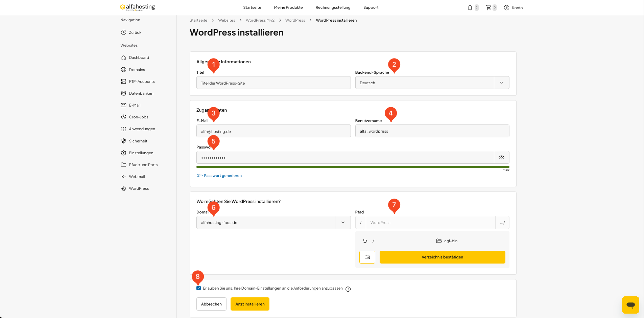Click the Dashboard home icon
644x318 pixels.
[x=124, y=58]
